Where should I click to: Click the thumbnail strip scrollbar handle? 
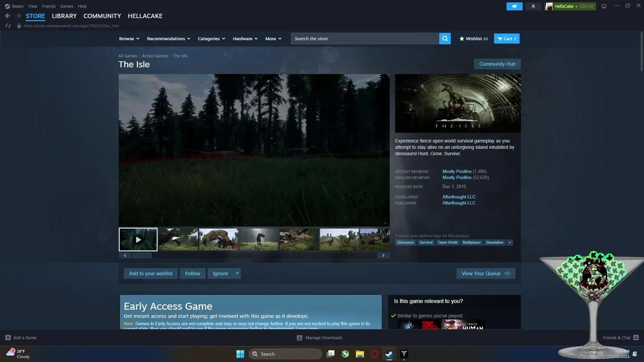click(x=142, y=255)
